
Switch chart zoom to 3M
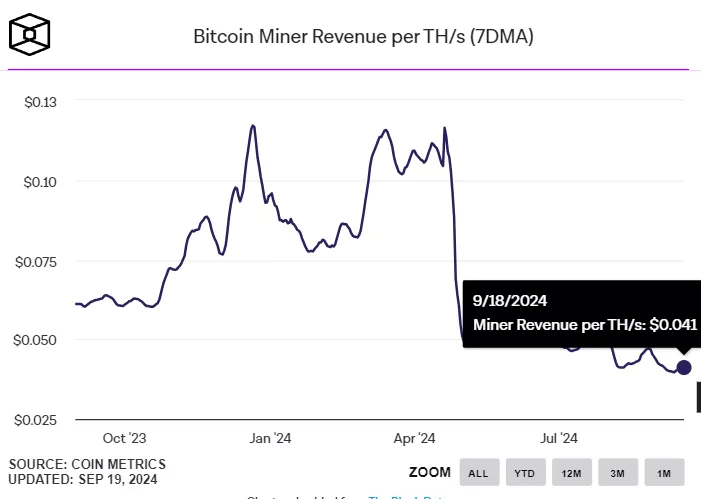pos(618,472)
